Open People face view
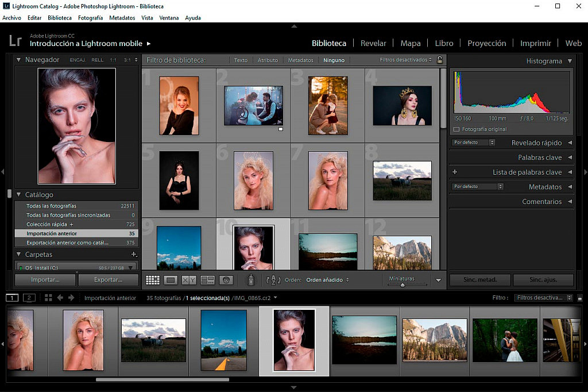The height and width of the screenshot is (392, 588). [x=226, y=280]
